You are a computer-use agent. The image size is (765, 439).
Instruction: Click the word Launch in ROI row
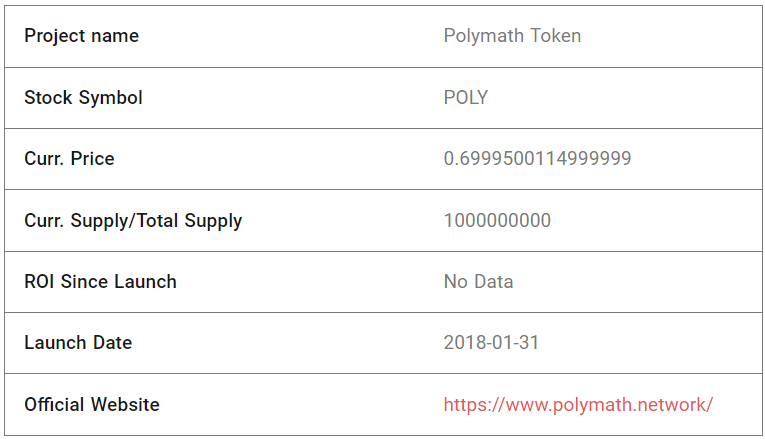[145, 282]
